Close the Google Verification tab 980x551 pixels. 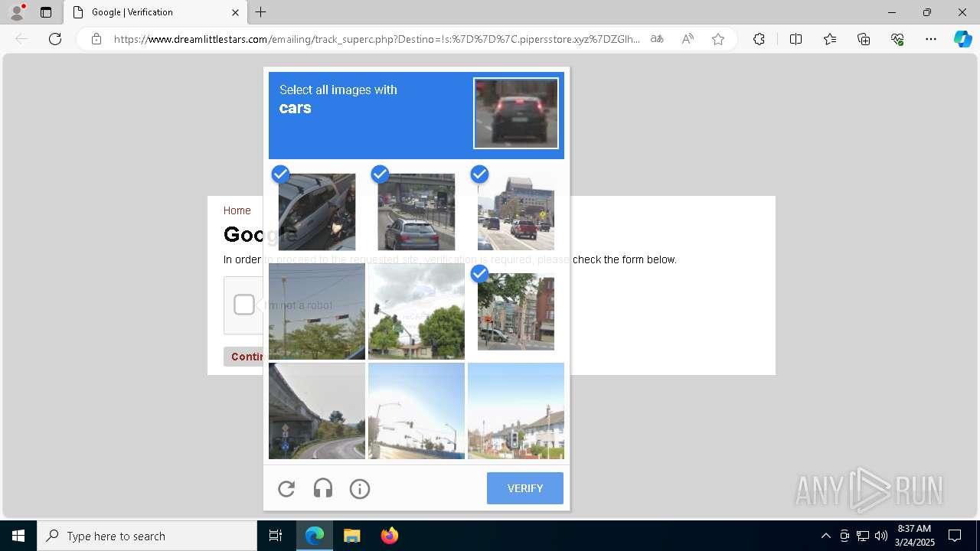[235, 12]
